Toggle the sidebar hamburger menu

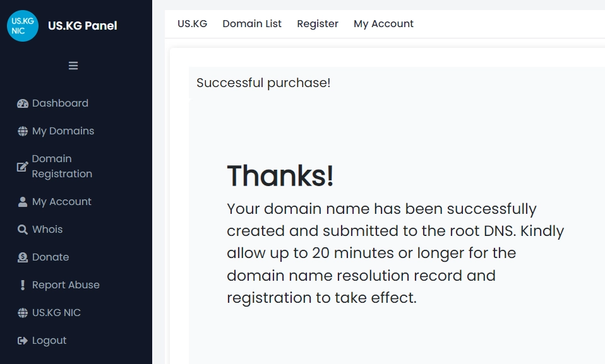click(x=73, y=66)
